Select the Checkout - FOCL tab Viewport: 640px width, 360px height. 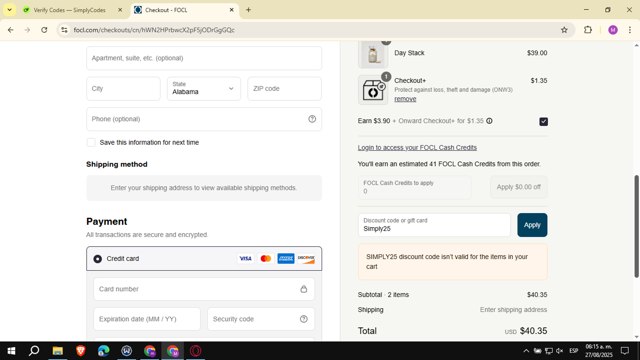[166, 10]
